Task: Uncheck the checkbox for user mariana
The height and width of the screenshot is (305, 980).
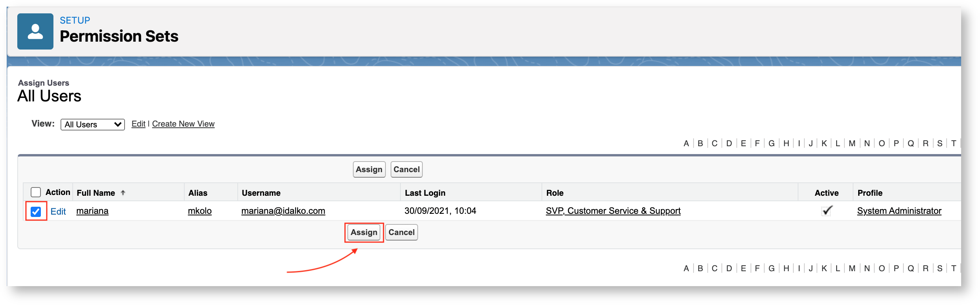Action: pyautogui.click(x=36, y=211)
